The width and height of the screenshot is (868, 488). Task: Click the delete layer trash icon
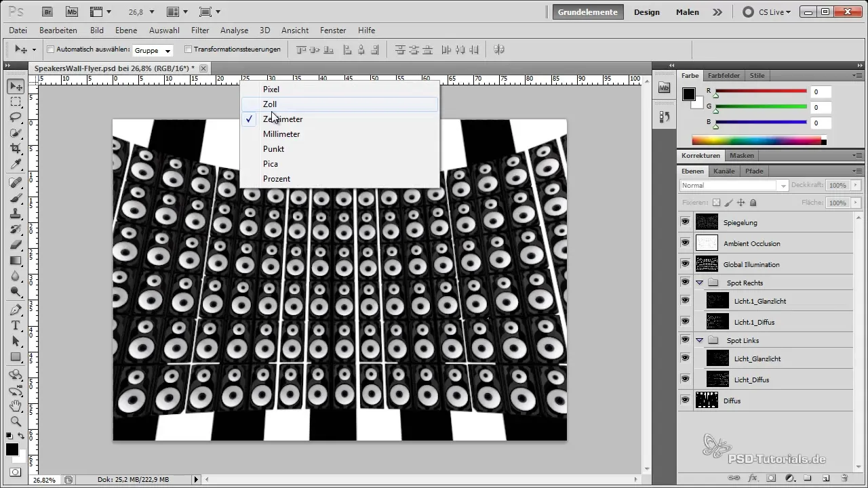pyautogui.click(x=844, y=478)
